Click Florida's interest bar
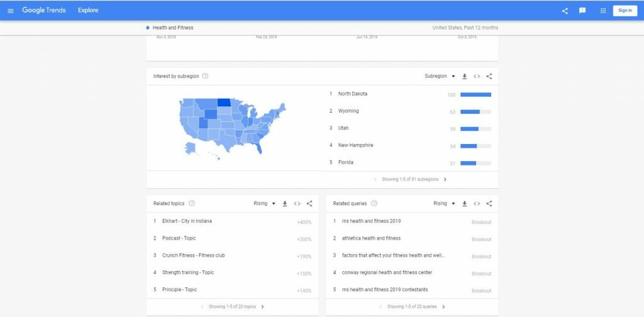This screenshot has width=644, height=317. pyautogui.click(x=475, y=163)
